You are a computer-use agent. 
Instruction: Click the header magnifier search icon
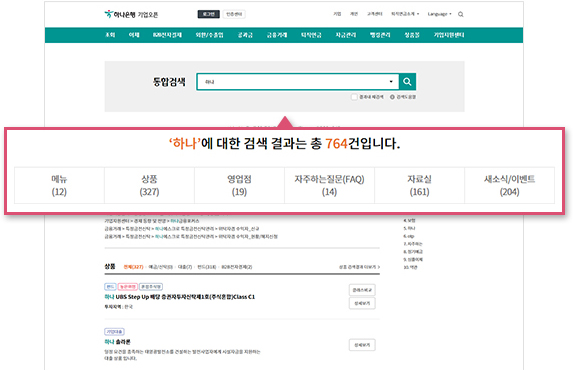[x=460, y=14]
